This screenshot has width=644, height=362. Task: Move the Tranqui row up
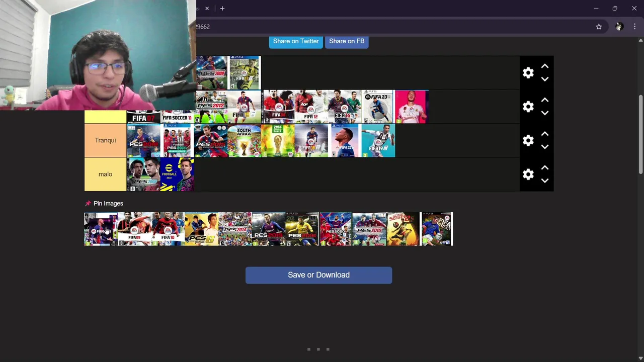point(545,134)
